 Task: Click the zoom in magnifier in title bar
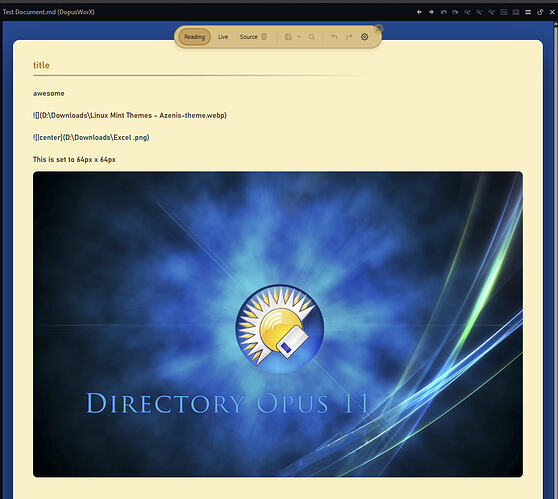click(x=467, y=12)
